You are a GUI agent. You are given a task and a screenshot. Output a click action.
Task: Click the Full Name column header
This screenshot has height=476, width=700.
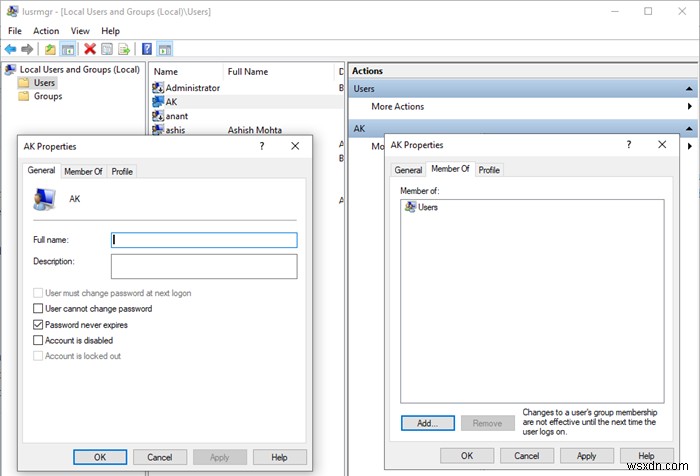279,71
